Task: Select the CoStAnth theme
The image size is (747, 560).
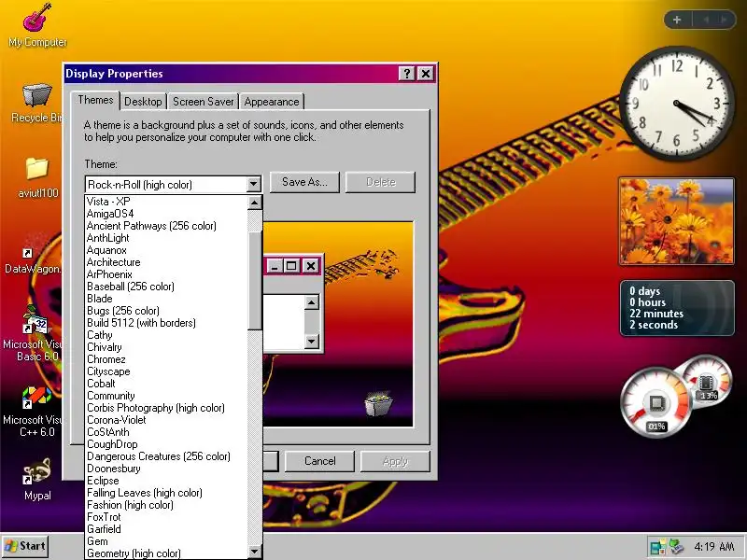Action: click(x=167, y=432)
